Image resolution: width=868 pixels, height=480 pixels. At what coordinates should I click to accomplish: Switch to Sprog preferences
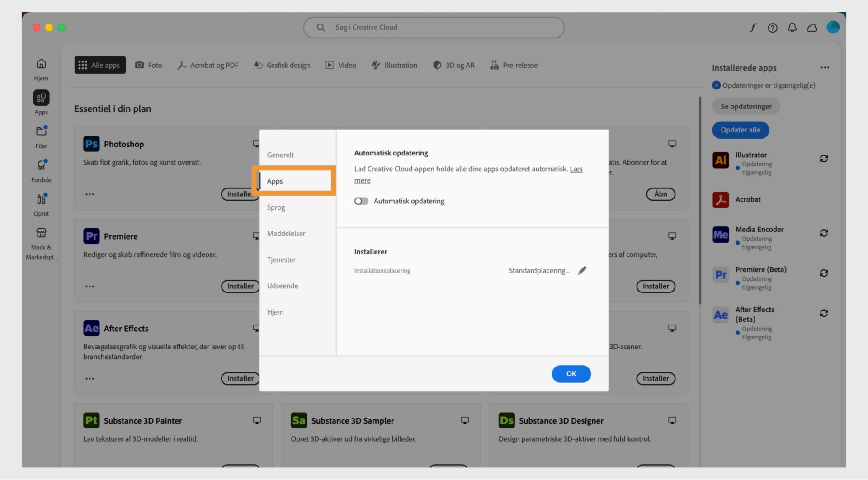click(x=276, y=207)
